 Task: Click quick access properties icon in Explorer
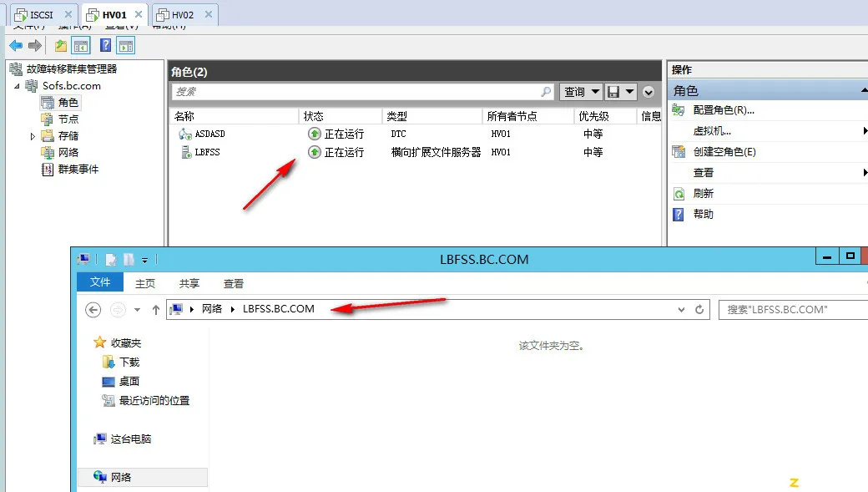click(111, 259)
